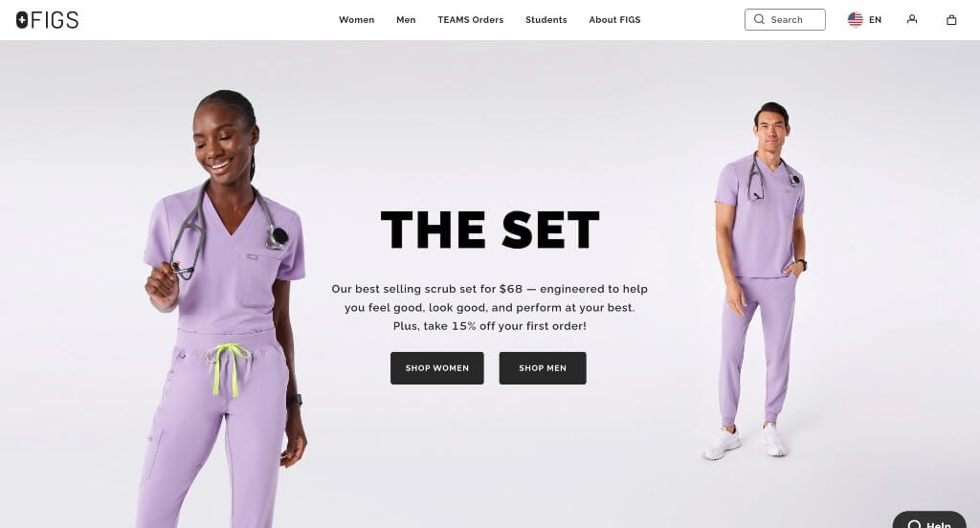This screenshot has height=528, width=980.
Task: Focus the Search input field
Action: click(785, 19)
